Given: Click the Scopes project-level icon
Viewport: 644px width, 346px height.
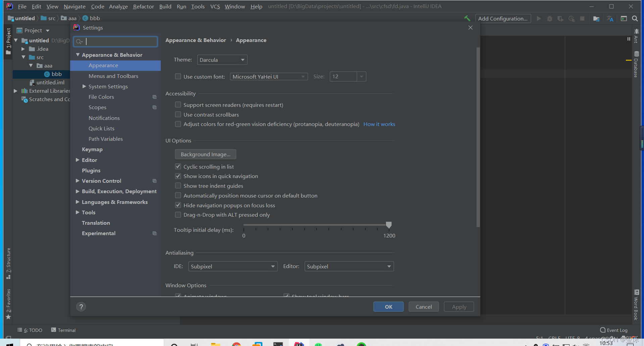Looking at the screenshot, I should pos(154,107).
